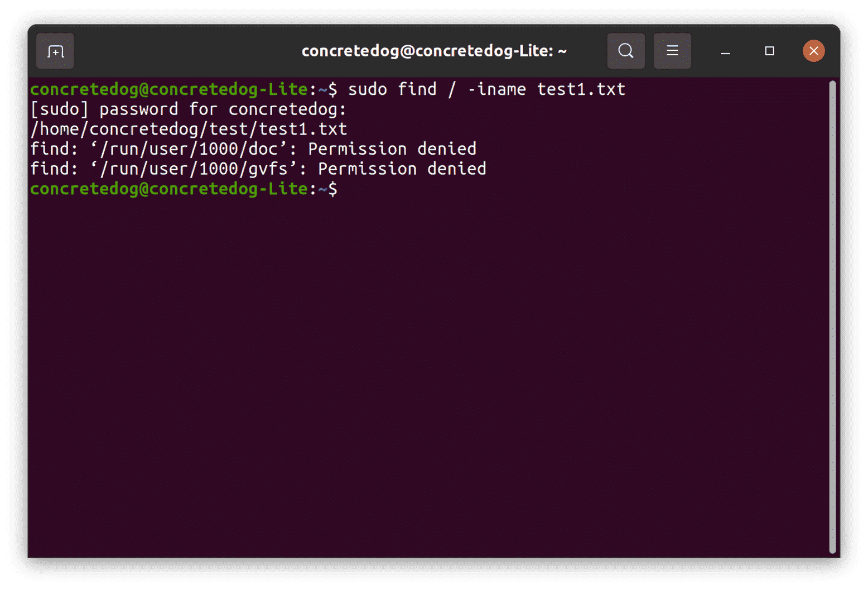Image resolution: width=868 pixels, height=589 pixels.
Task: Maximize the terminal window
Action: point(769,51)
